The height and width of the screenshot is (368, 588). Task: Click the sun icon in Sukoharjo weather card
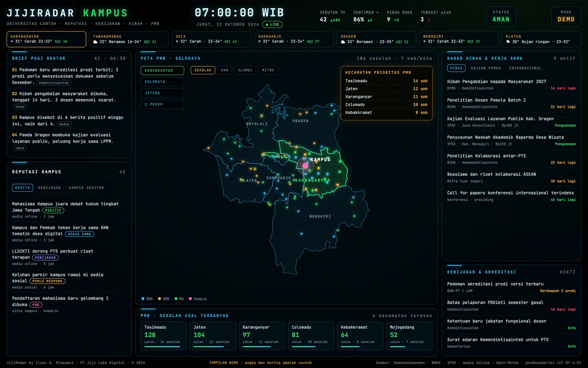pos(260,42)
